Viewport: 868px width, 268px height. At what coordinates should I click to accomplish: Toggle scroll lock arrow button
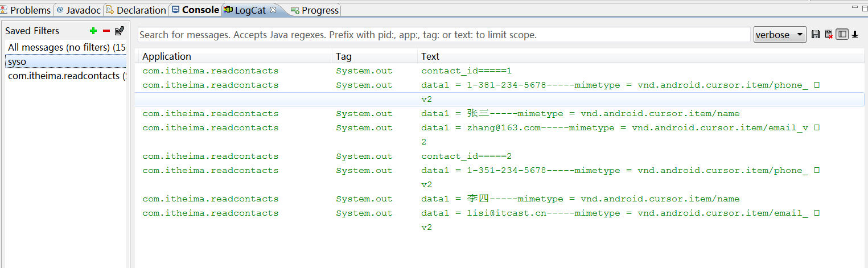coord(855,35)
